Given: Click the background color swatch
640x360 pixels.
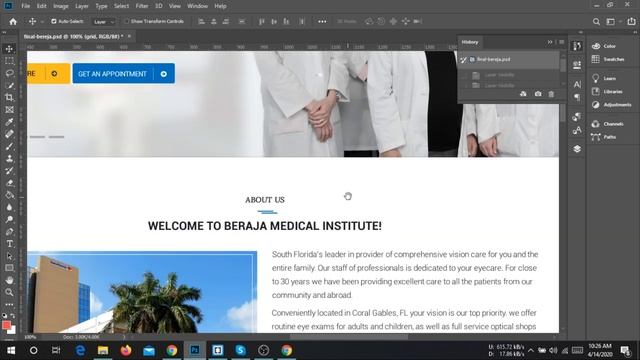Looking at the screenshot, I should point(13,330).
